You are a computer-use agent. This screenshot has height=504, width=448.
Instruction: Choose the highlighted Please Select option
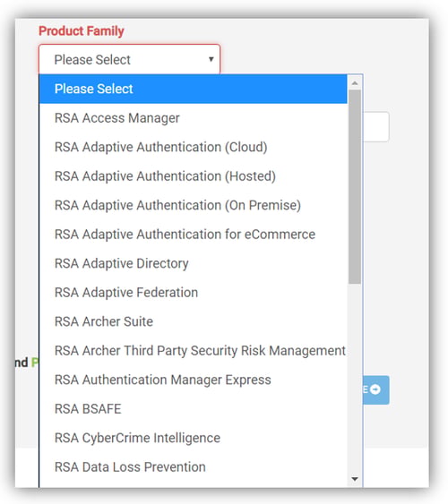(193, 89)
